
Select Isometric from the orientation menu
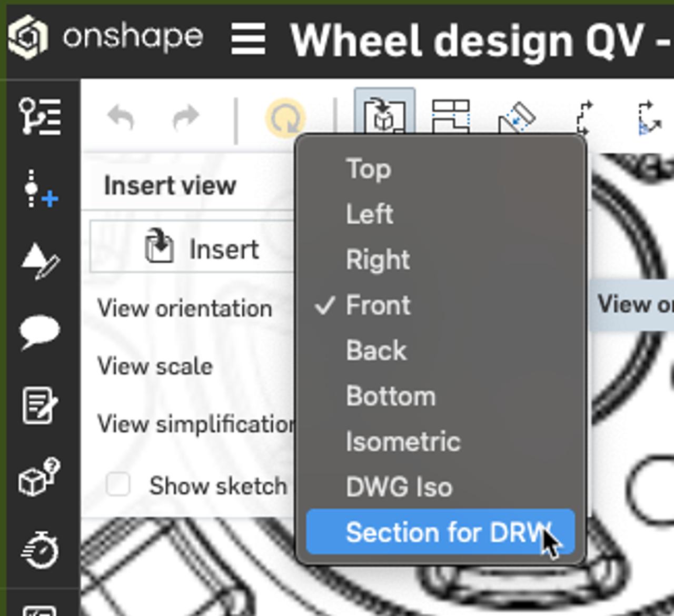402,441
